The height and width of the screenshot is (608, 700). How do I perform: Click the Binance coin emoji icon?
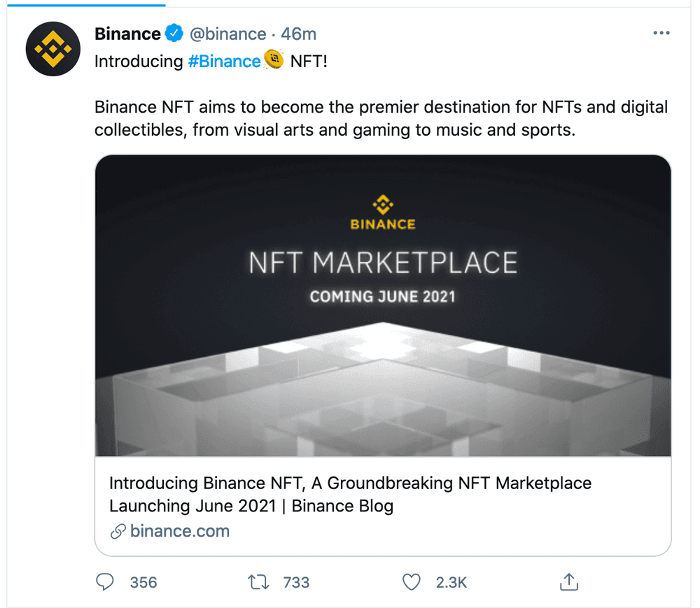pos(273,61)
